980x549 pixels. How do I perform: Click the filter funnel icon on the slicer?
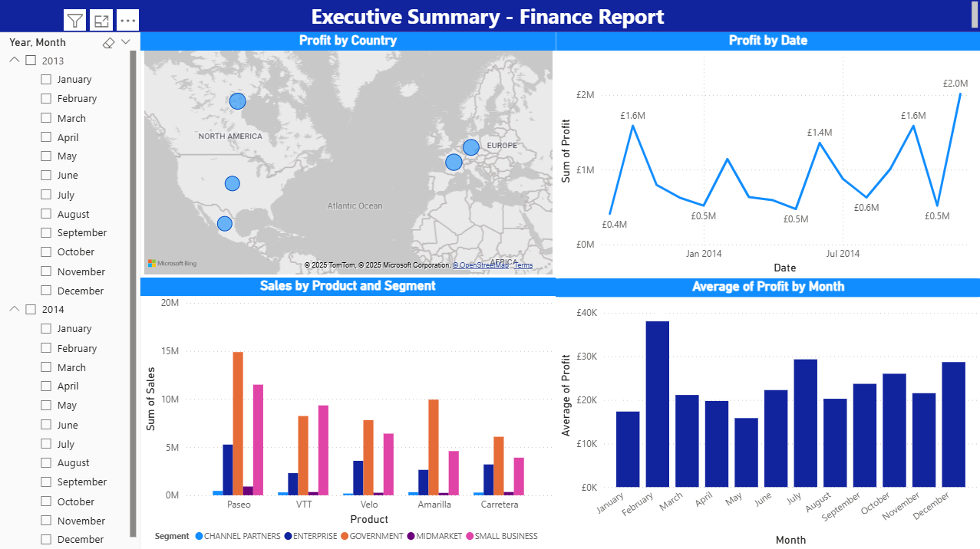[x=74, y=20]
